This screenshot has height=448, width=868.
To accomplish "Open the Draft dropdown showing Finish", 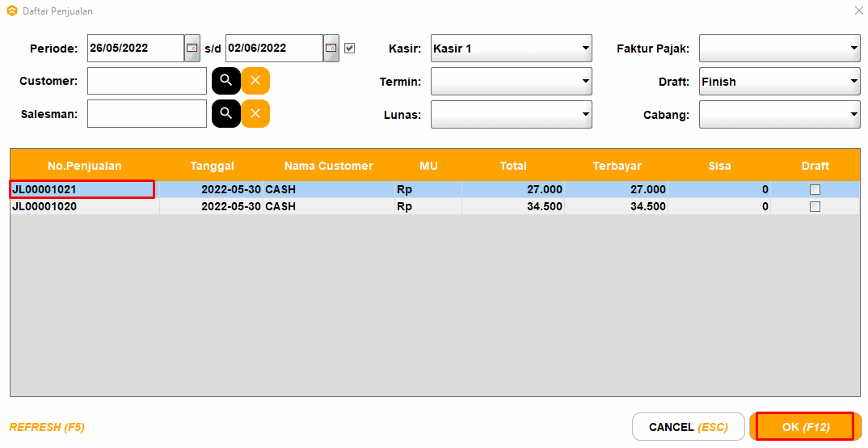I will point(779,82).
